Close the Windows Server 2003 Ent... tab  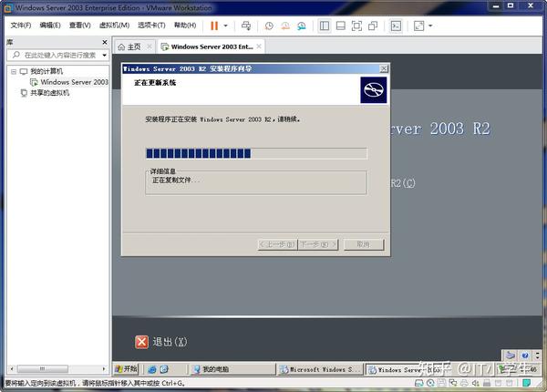pos(259,46)
